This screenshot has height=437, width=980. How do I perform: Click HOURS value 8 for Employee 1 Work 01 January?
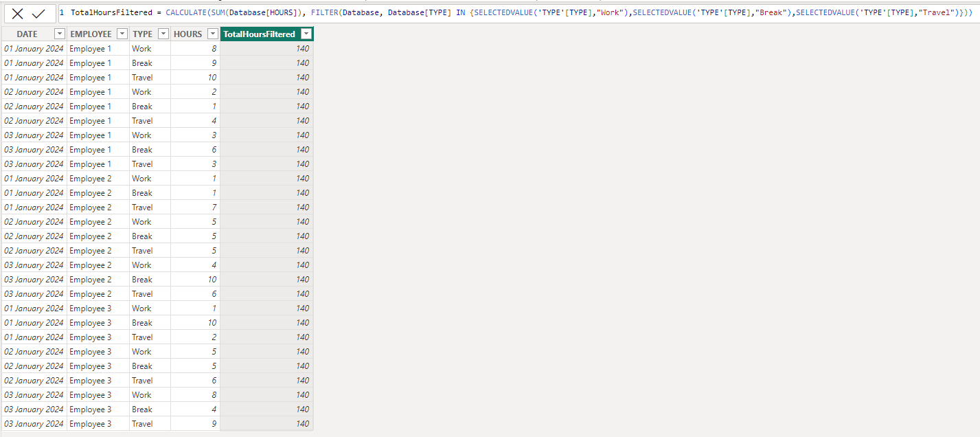tap(196, 49)
